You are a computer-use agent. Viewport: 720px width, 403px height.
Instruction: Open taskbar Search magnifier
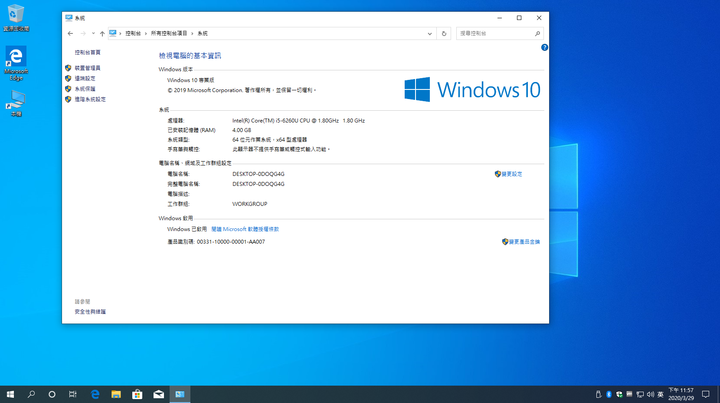(31, 394)
